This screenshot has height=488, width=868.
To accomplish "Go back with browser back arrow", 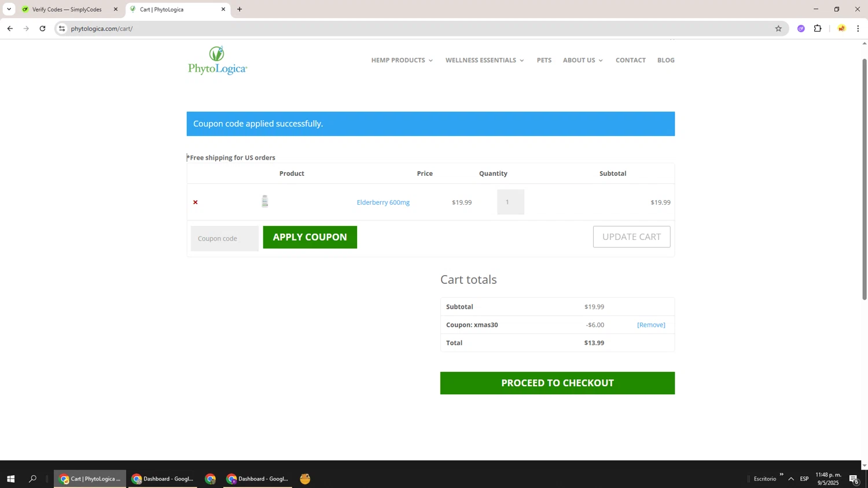I will click(10, 28).
